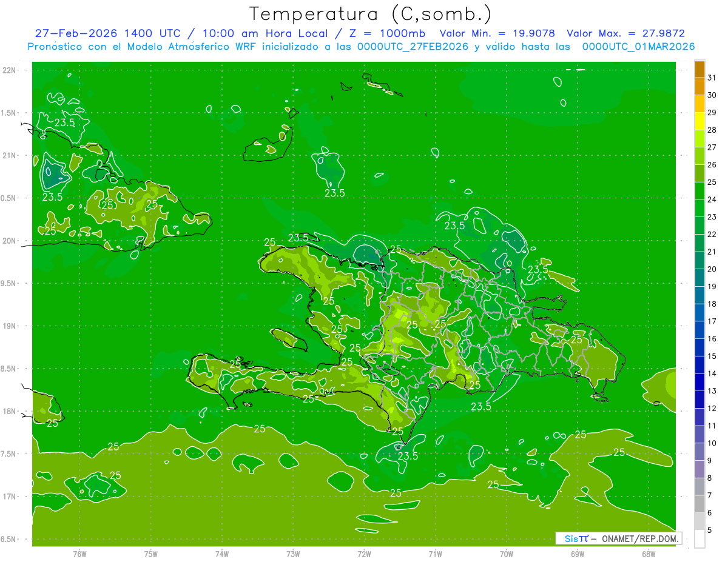Pick the dark orange swatch between 30 and 31
The height and width of the screenshot is (562, 728).
coord(699,87)
